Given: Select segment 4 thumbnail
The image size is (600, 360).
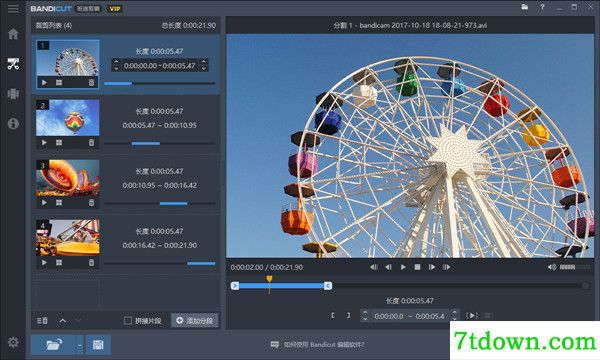Looking at the screenshot, I should point(68,238).
